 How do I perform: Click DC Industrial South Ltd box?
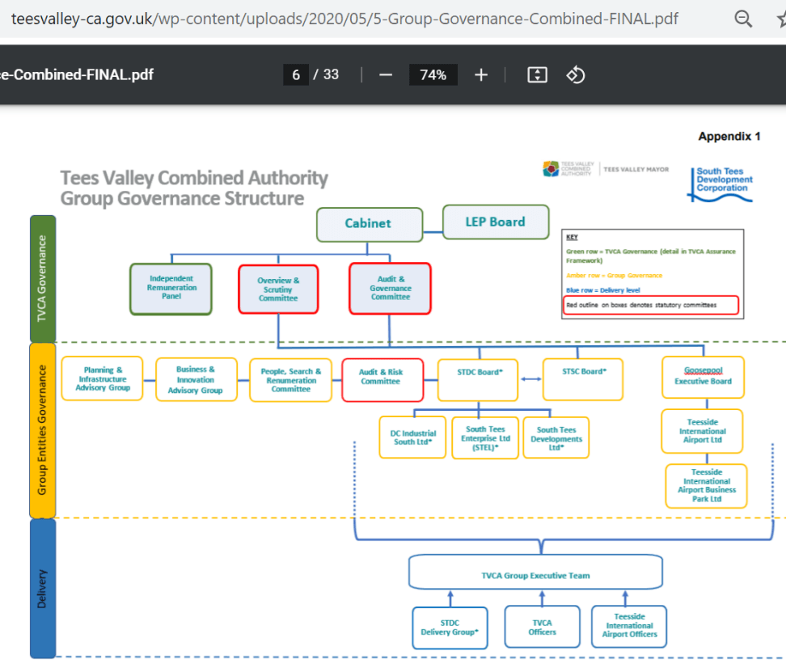412,437
